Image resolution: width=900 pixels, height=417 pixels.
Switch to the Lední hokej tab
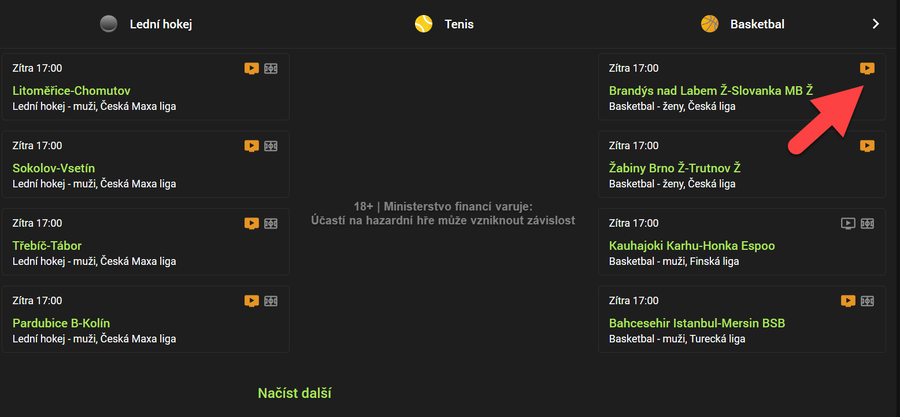[x=146, y=24]
